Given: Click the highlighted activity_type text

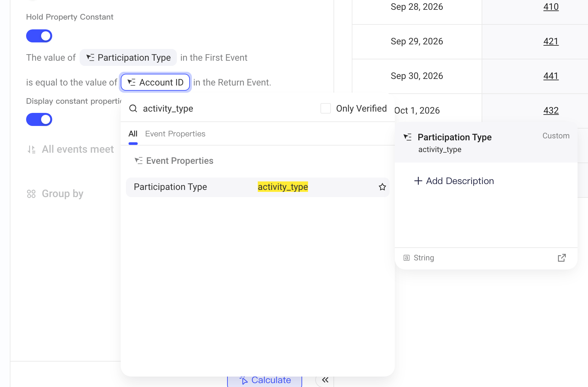Looking at the screenshot, I should click(x=283, y=187).
